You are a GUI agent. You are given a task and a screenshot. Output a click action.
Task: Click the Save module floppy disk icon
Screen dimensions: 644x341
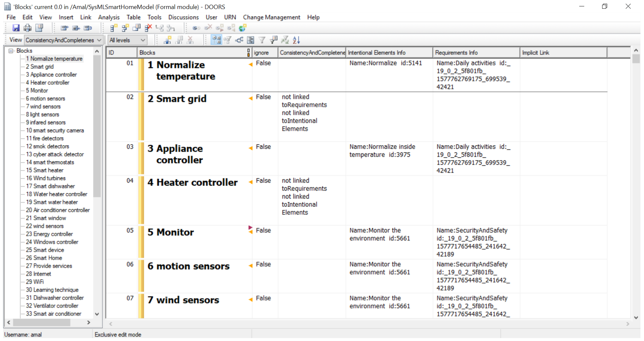click(16, 28)
